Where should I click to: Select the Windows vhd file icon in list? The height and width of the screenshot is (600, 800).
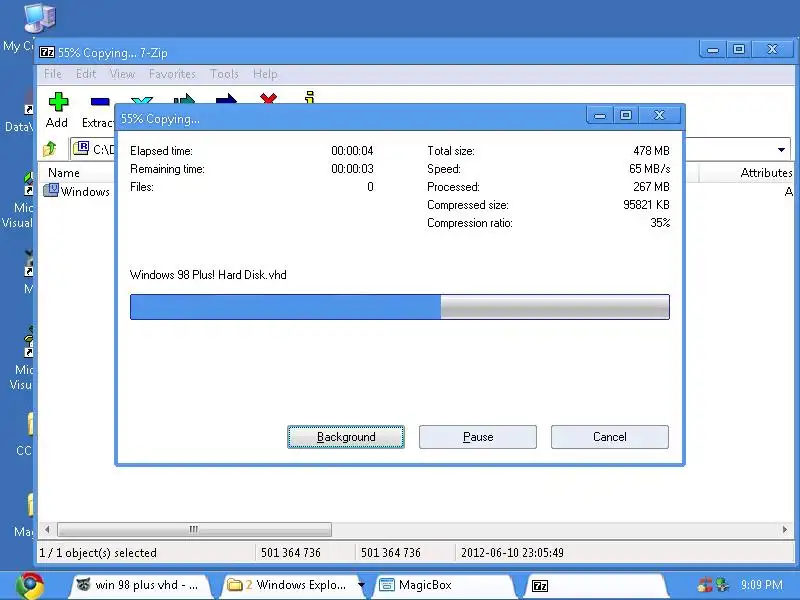click(51, 191)
